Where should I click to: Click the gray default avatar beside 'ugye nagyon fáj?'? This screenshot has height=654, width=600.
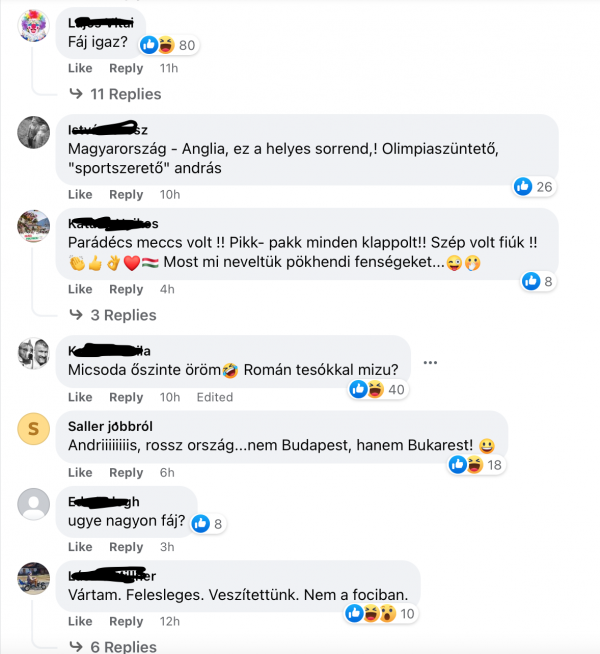pos(33,504)
